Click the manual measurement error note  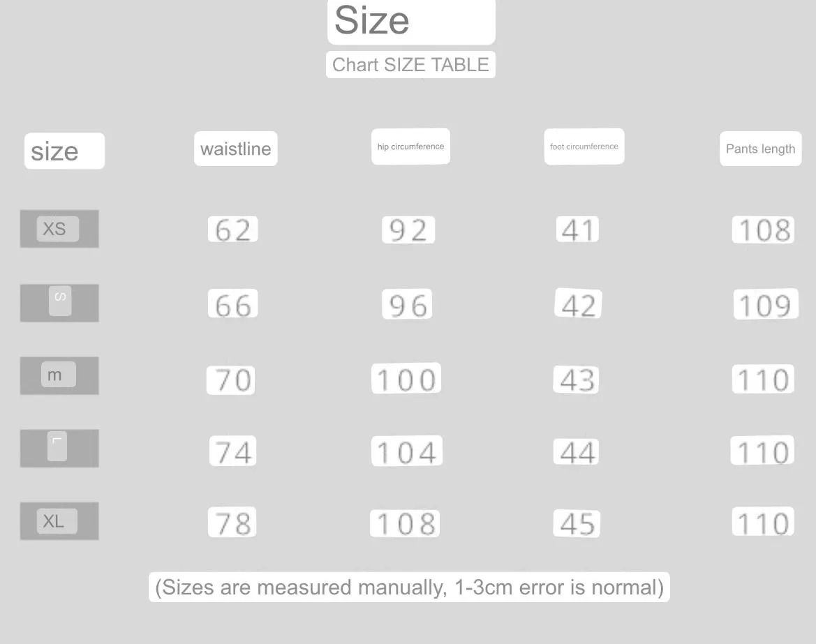tap(409, 587)
